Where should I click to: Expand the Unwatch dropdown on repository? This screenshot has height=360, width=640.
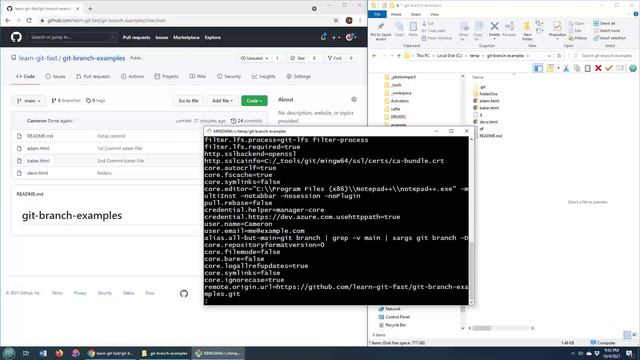point(254,58)
